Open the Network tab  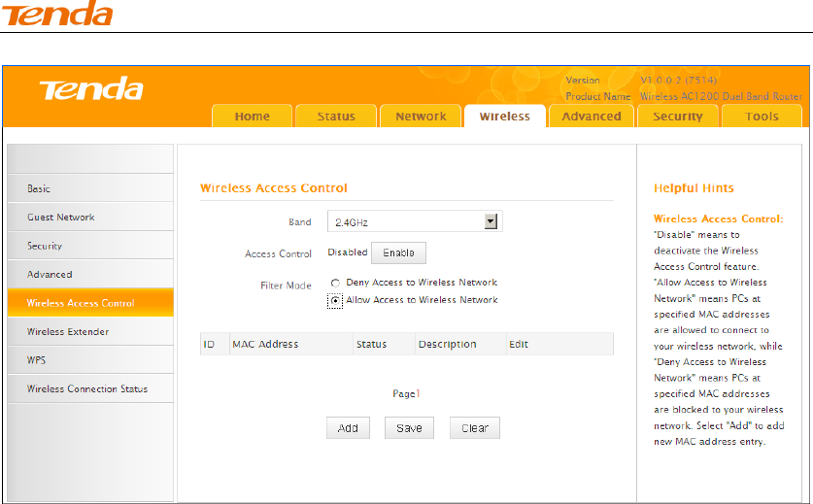point(421,117)
